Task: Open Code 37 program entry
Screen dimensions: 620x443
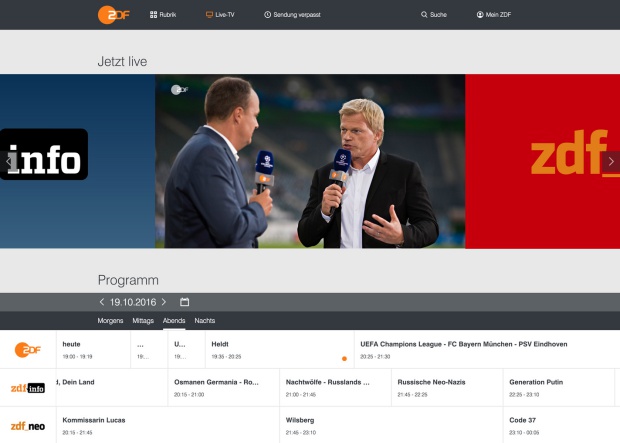Action: click(562, 426)
